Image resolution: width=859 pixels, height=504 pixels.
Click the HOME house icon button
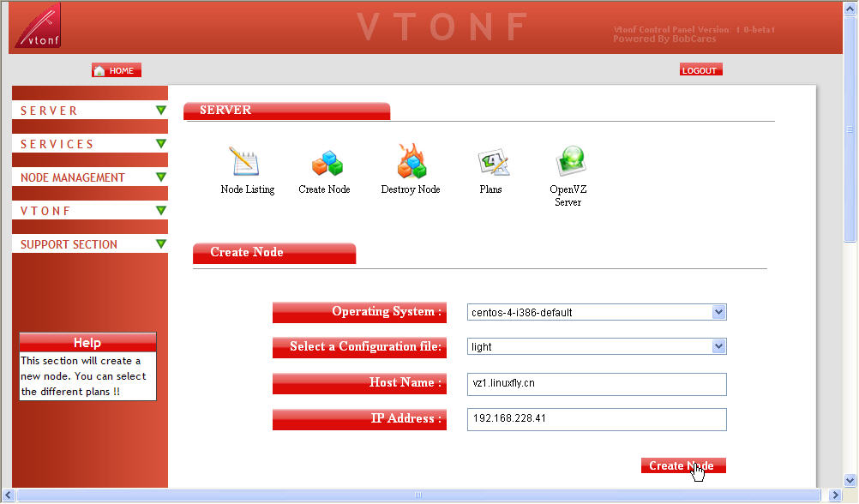(116, 70)
